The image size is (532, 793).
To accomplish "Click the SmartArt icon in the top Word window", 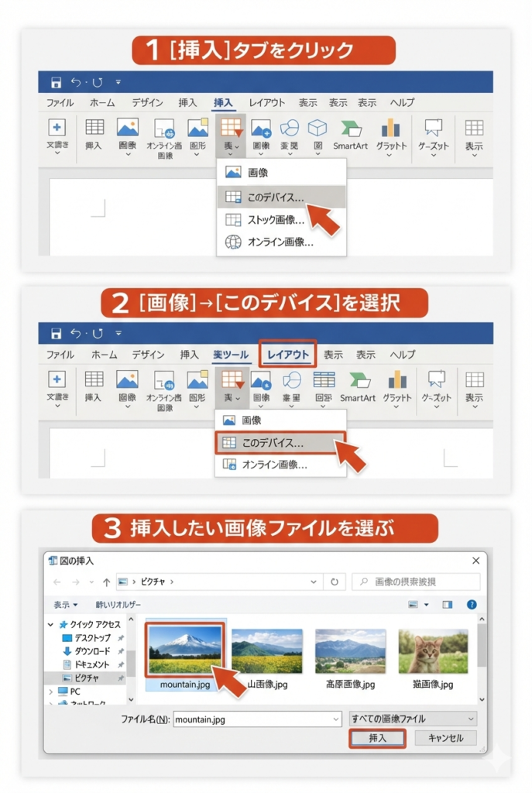I will (351, 128).
